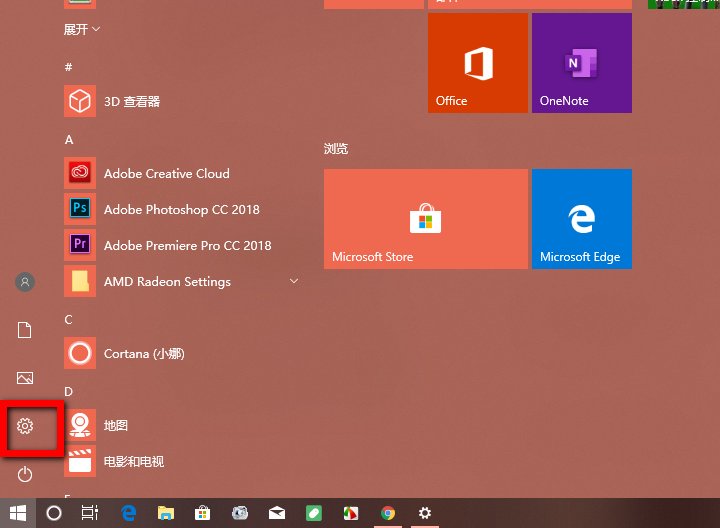Open the OneNote tile

(x=581, y=63)
